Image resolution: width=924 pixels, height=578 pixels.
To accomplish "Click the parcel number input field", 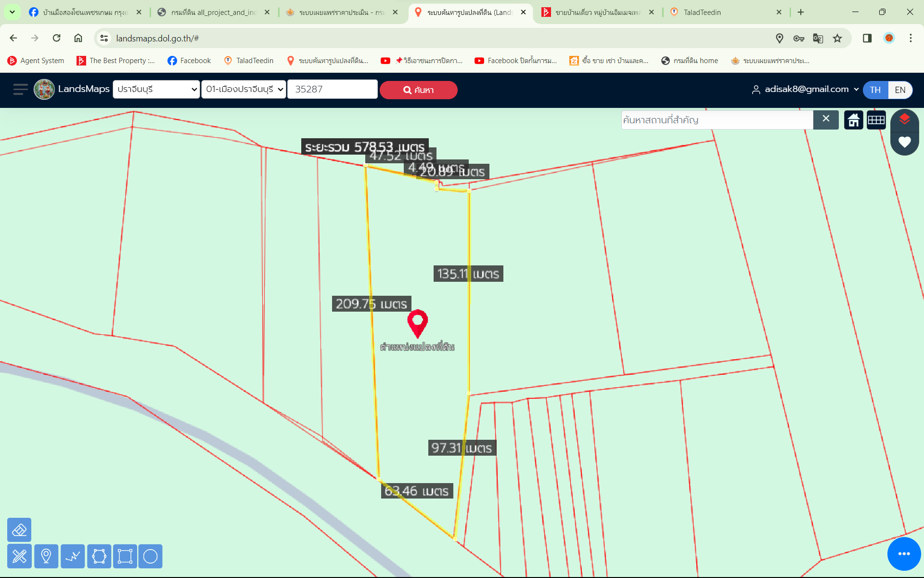I will pos(332,89).
